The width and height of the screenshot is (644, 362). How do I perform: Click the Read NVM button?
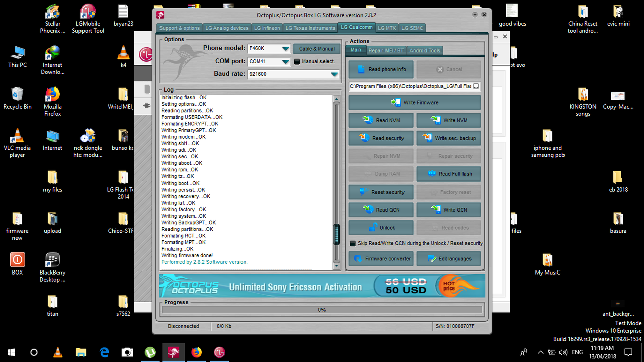381,120
